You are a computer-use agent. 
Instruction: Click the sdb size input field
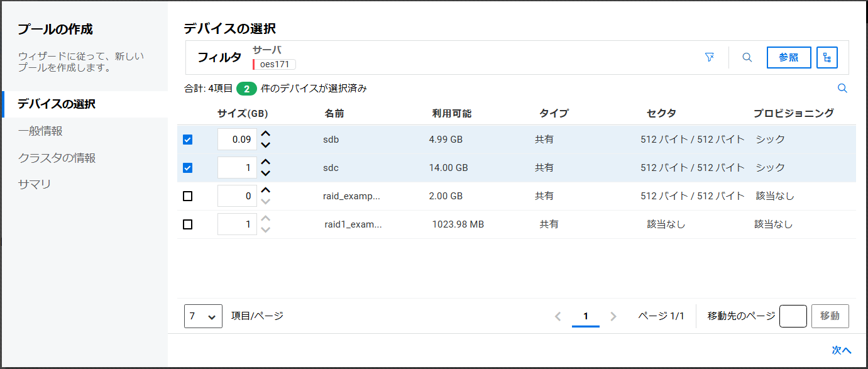pos(237,140)
